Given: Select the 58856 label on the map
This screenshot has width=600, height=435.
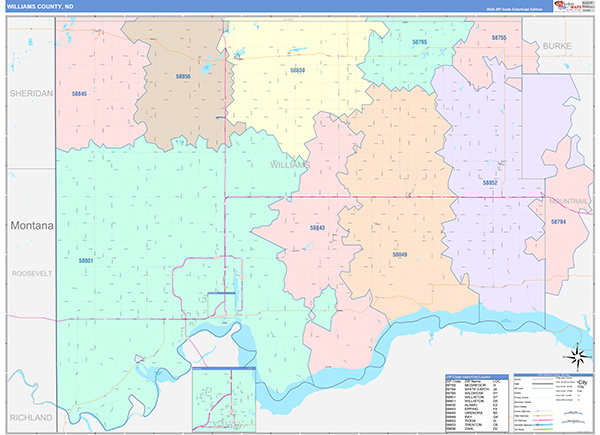Looking at the screenshot, I should pos(183,77).
